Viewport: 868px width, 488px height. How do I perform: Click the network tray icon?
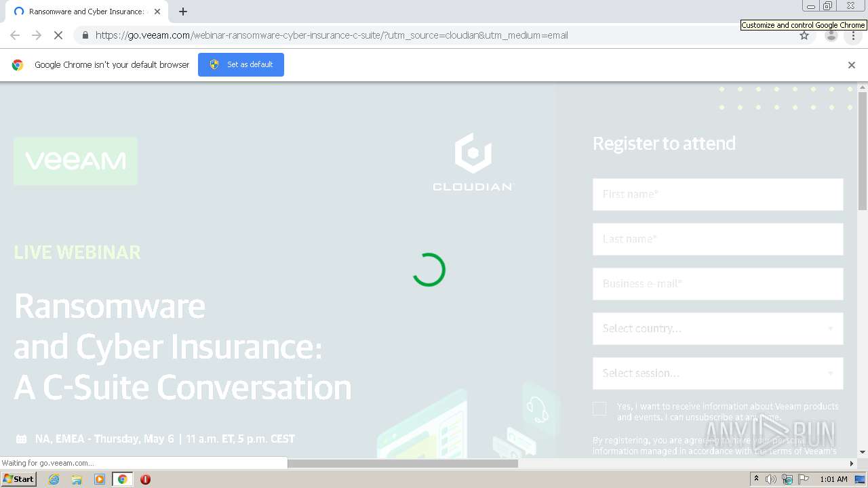pyautogui.click(x=787, y=479)
